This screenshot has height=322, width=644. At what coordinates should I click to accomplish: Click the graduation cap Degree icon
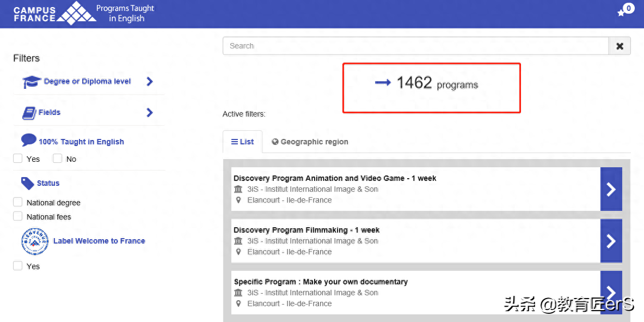(x=32, y=82)
